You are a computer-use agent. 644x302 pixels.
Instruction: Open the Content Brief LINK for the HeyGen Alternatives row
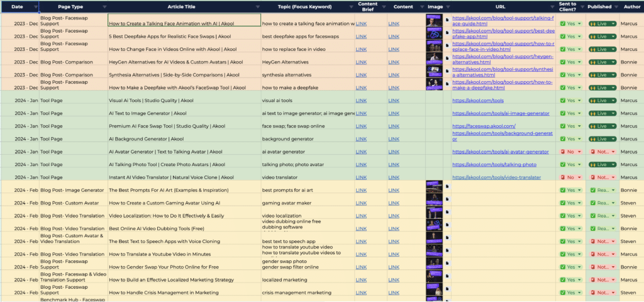361,62
